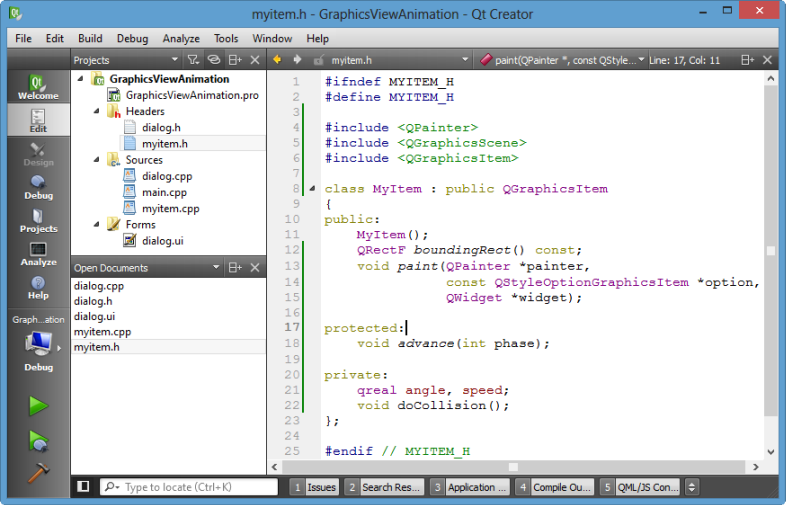Switch to Debug mode in sidebar
Image resolution: width=786 pixels, height=505 pixels.
click(38, 187)
